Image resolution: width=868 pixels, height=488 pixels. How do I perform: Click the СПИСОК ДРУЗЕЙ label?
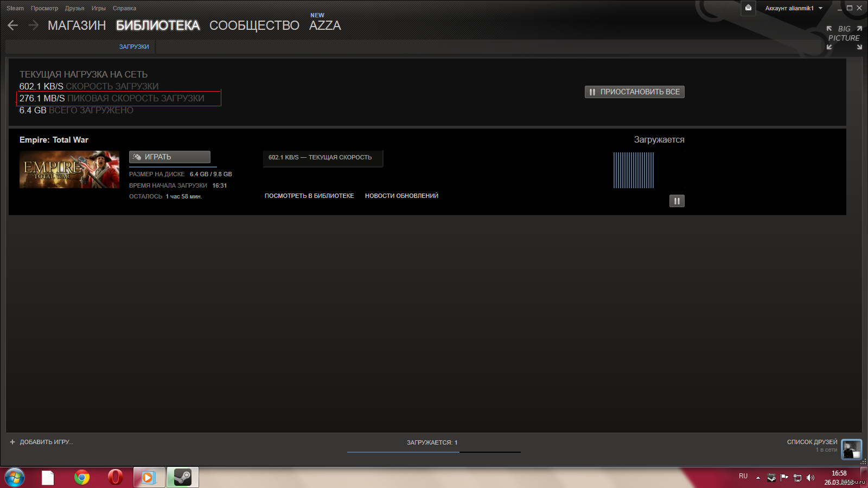[812, 442]
